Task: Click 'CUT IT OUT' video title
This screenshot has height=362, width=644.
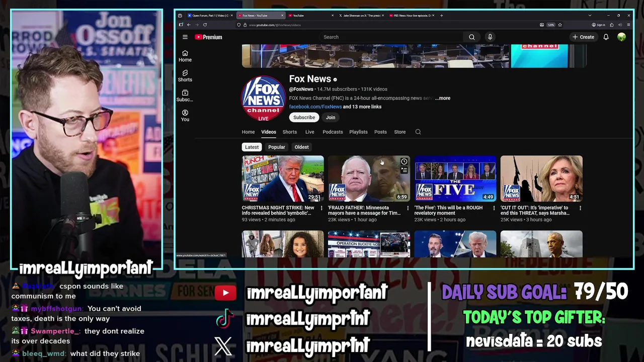Action: point(535,210)
